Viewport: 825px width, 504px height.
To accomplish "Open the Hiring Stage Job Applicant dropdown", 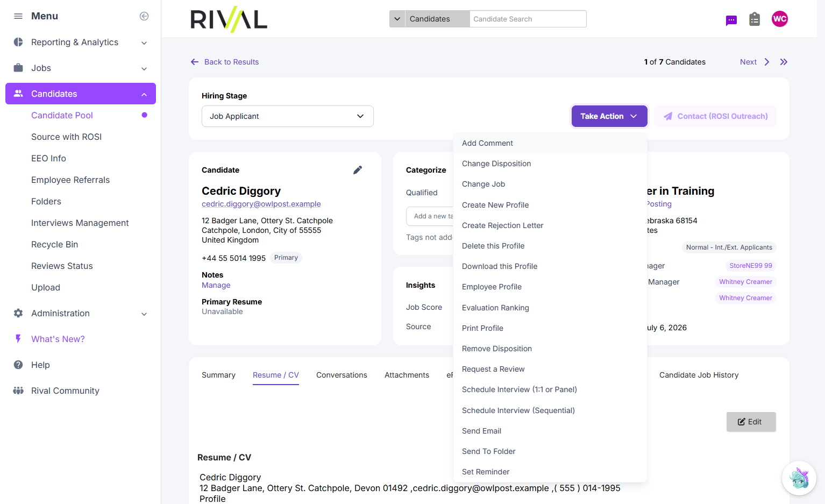I will (x=288, y=116).
